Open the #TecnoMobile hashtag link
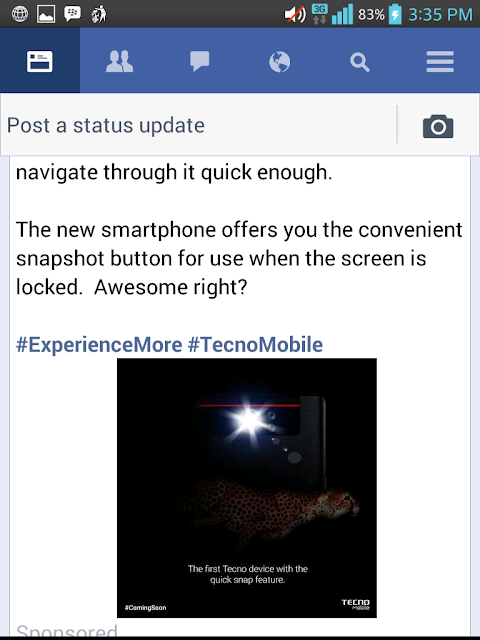Viewport: 480px width, 640px height. [255, 344]
